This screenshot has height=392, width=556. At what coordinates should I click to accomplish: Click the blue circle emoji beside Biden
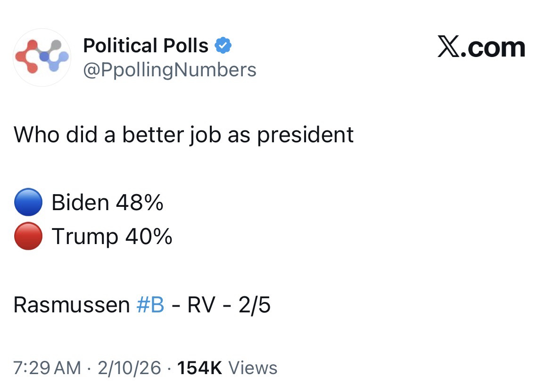click(29, 203)
